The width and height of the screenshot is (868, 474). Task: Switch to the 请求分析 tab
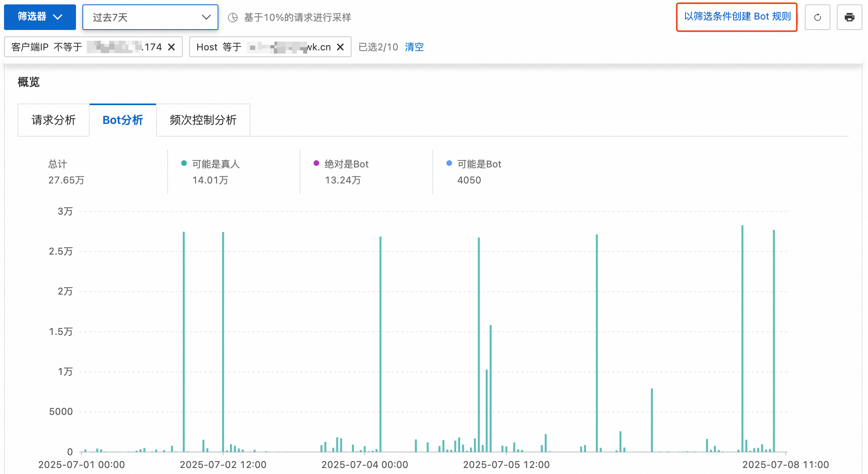[54, 120]
